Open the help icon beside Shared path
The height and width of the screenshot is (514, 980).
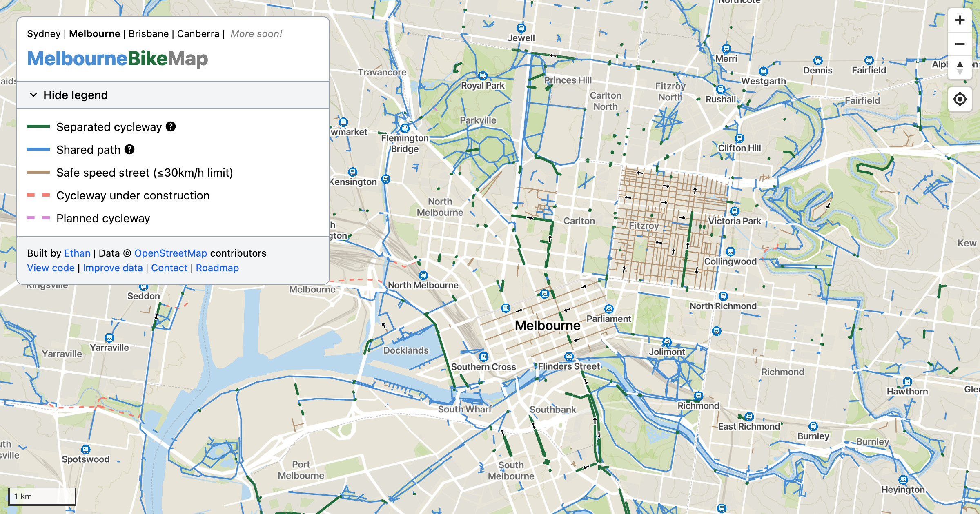pyautogui.click(x=130, y=150)
